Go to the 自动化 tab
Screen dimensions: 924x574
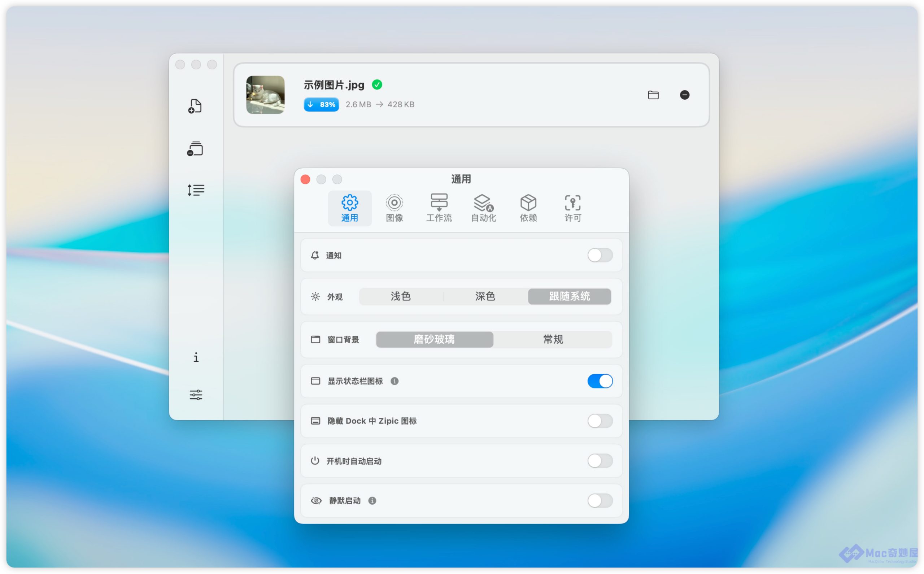click(483, 208)
